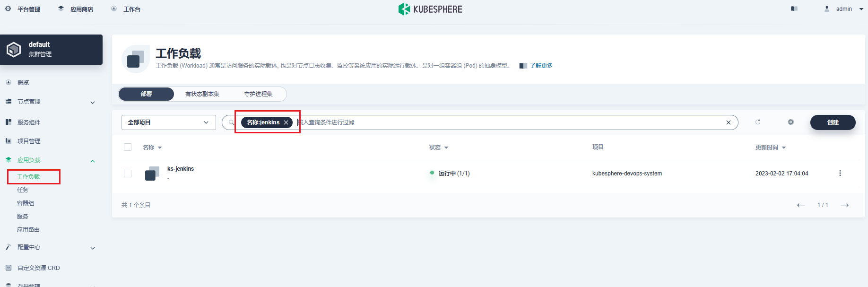868x287 pixels.
Task: Go to next page arrow
Action: pyautogui.click(x=845, y=205)
